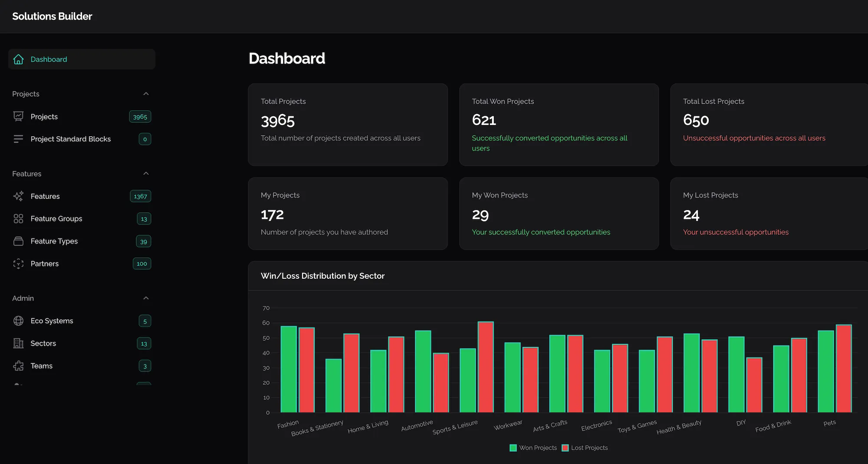Screen dimensions: 868x464
Task: Collapse the Features section
Action: [x=146, y=173]
